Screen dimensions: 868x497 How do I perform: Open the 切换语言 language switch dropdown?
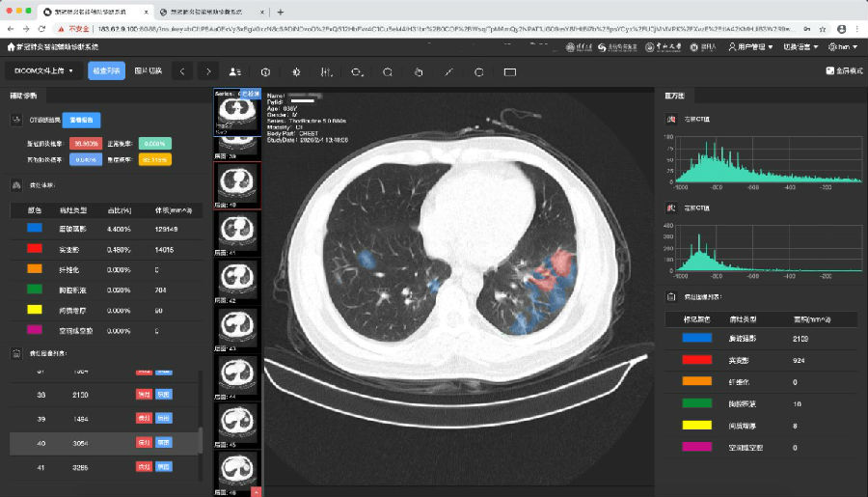click(x=800, y=46)
